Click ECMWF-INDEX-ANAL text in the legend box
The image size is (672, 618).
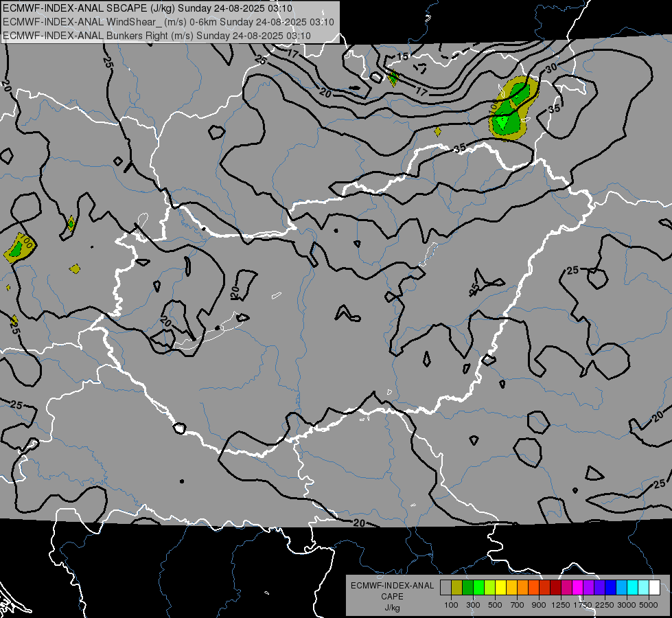pyautogui.click(x=392, y=586)
